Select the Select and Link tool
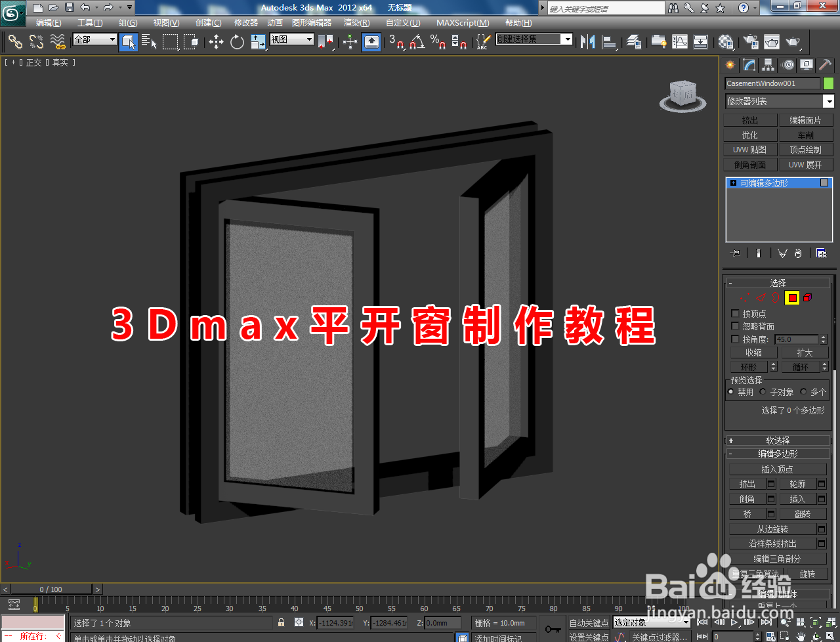This screenshot has height=642, width=840. point(14,43)
